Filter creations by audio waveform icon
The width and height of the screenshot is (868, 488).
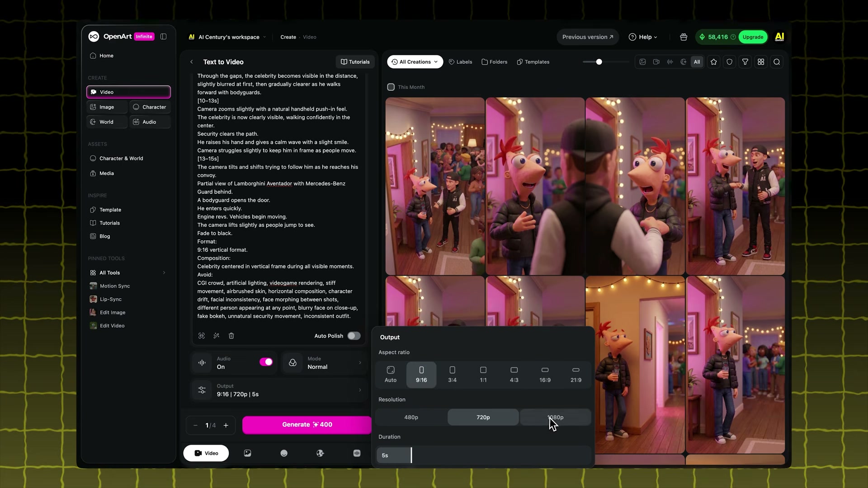click(x=670, y=62)
